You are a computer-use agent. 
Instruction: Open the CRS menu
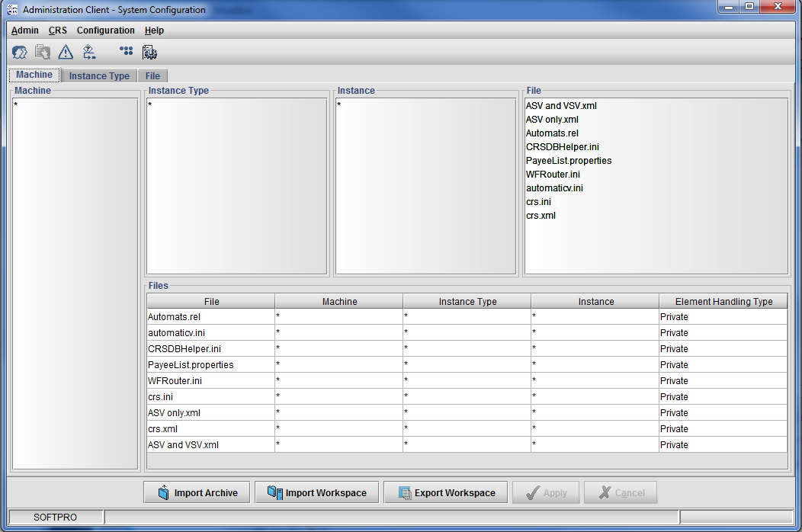58,30
